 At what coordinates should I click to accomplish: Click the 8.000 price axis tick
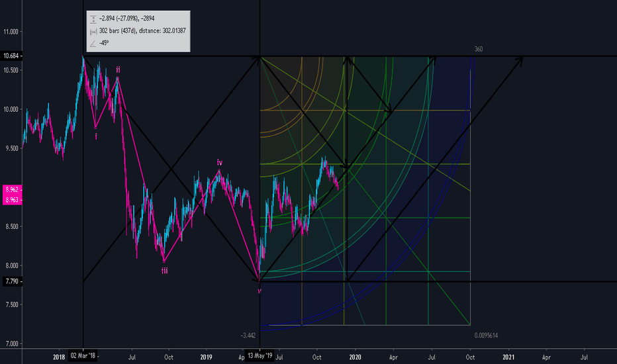12,265
